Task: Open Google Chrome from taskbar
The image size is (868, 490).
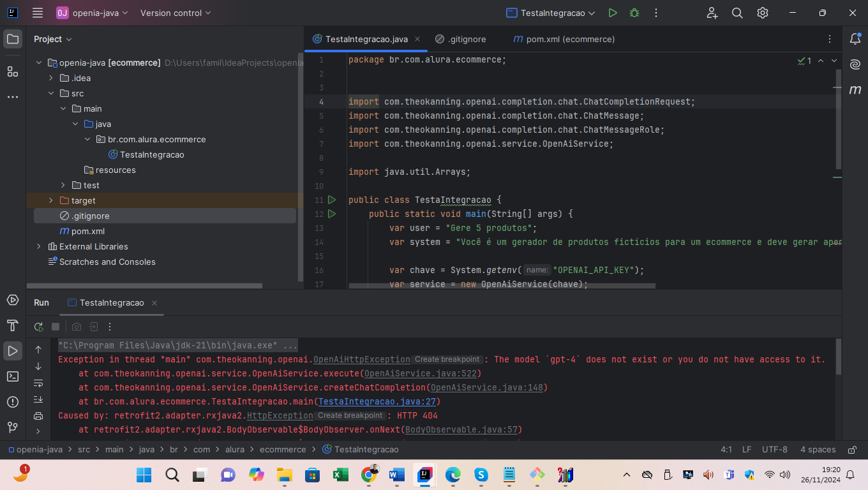Action: (x=369, y=475)
